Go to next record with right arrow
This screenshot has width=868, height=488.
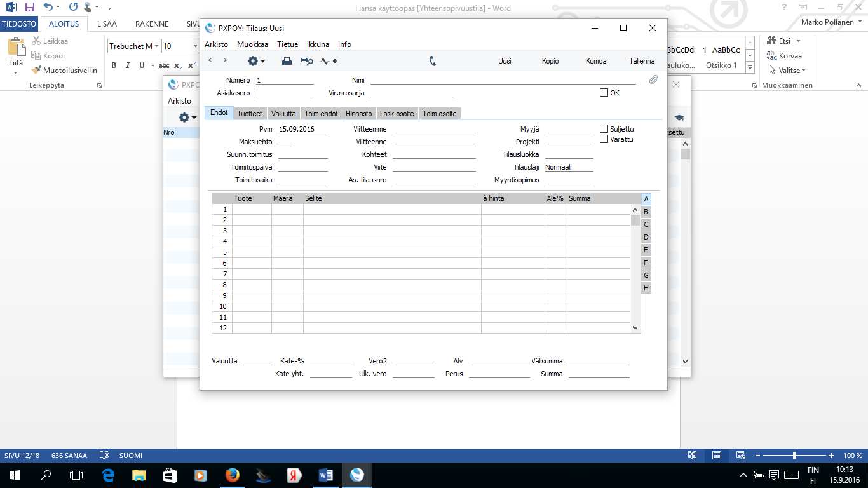pyautogui.click(x=226, y=60)
